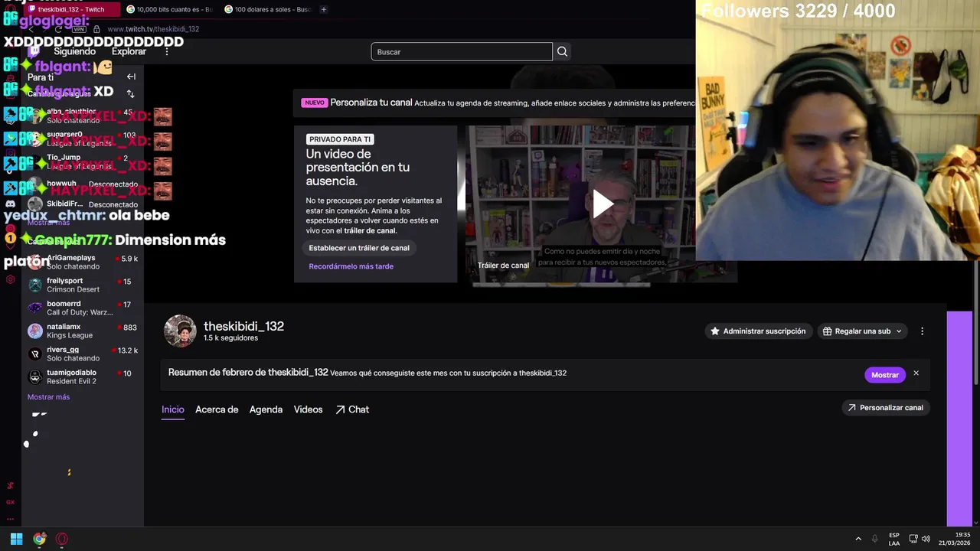Dismiss the Resumen de febrero banner
Image resolution: width=980 pixels, height=551 pixels.
(x=916, y=373)
